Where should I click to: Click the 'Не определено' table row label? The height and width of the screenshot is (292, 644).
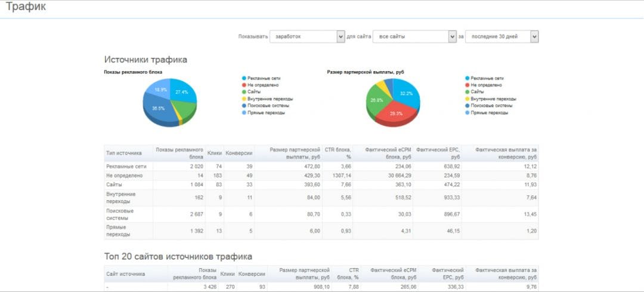(x=124, y=176)
